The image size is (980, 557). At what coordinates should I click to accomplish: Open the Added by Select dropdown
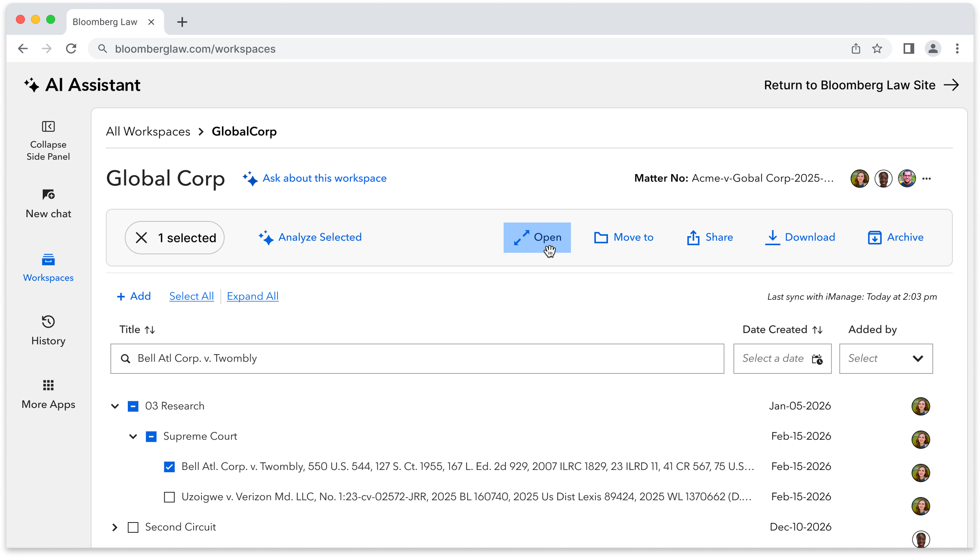[886, 359]
